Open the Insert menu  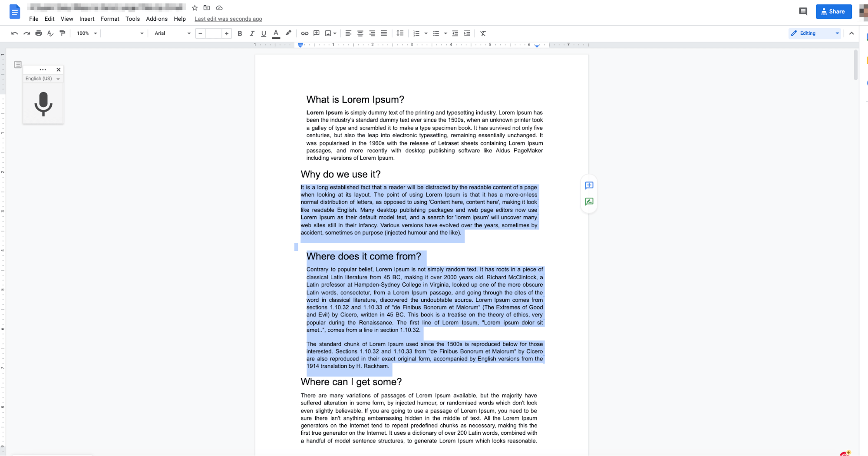tap(87, 19)
